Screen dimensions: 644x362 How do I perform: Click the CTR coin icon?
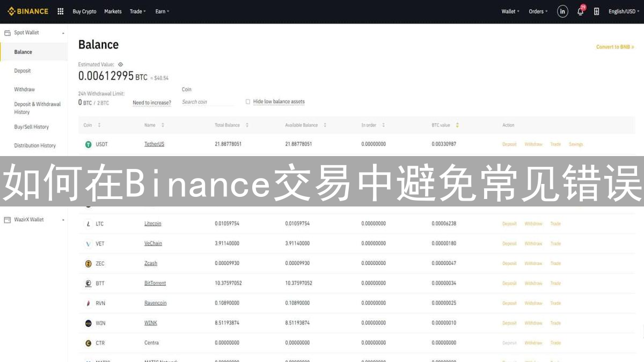pyautogui.click(x=89, y=343)
